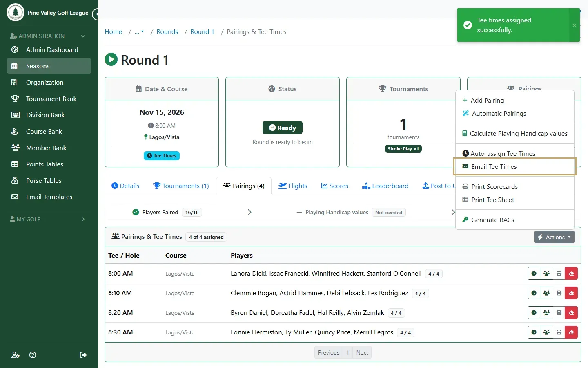
Task: Click the chevron after Players Paired
Action: tap(249, 212)
